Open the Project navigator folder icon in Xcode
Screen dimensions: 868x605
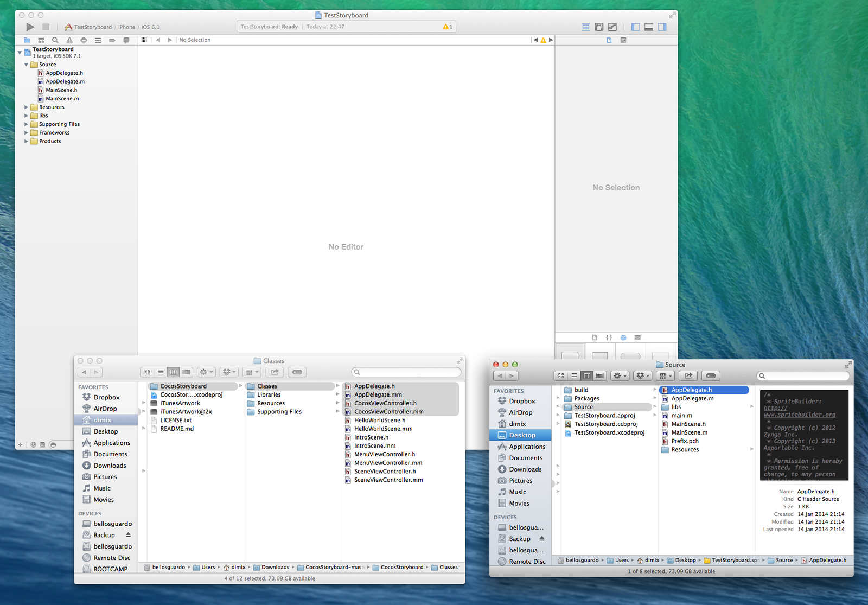click(27, 40)
